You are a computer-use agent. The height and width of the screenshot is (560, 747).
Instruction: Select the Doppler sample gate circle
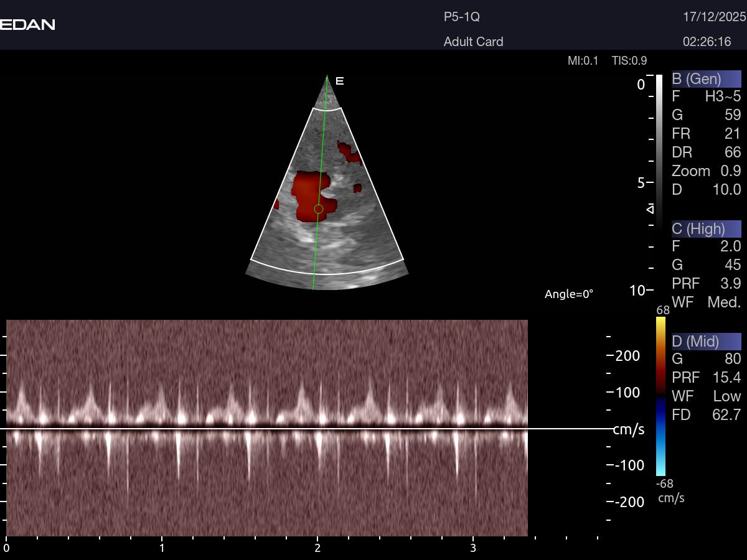[x=318, y=209]
